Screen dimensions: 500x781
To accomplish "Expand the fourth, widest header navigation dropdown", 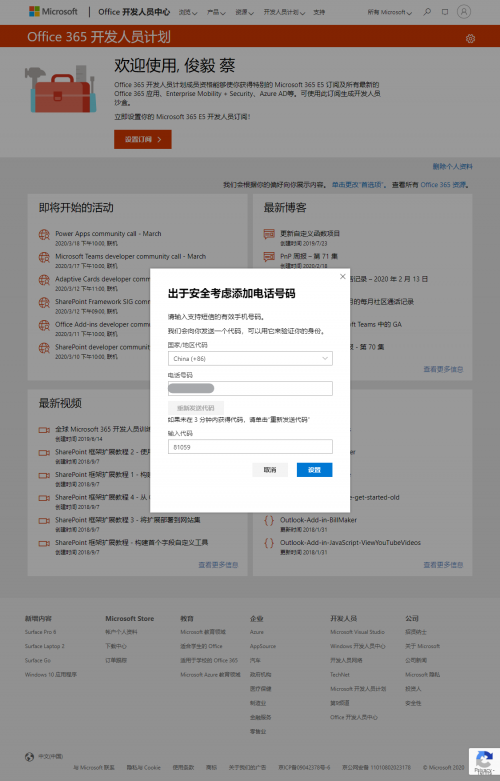I will (x=284, y=12).
